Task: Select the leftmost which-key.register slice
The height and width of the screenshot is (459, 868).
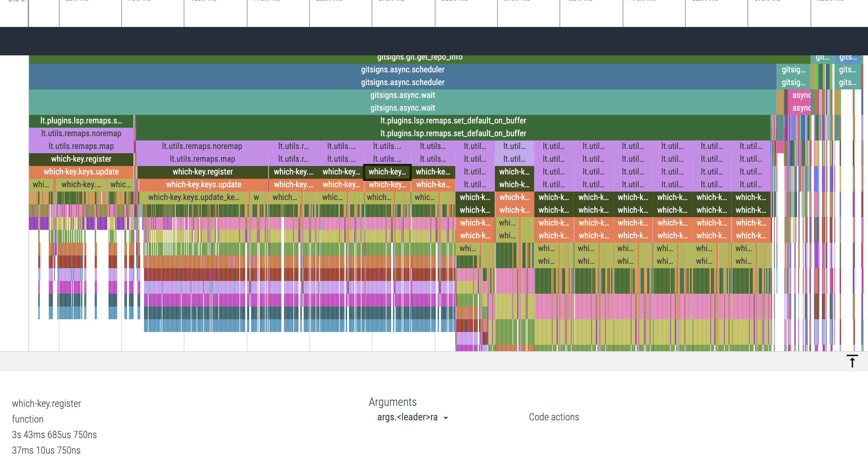Action: tap(81, 159)
